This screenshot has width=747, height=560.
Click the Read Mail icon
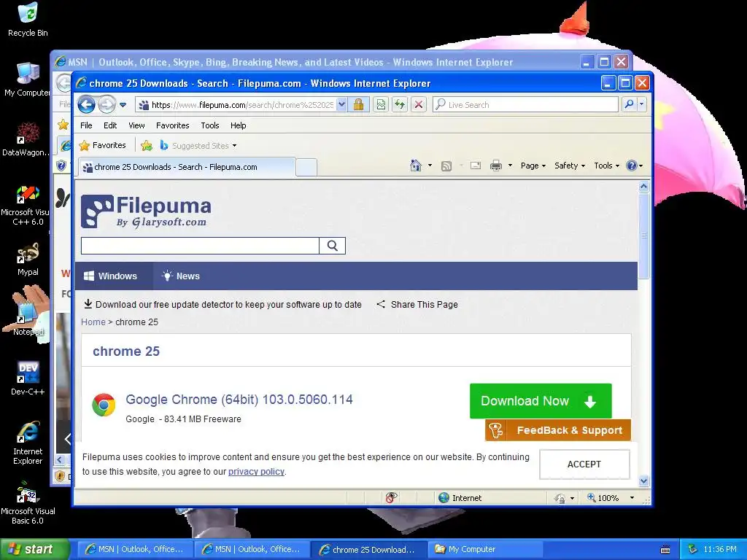476,166
